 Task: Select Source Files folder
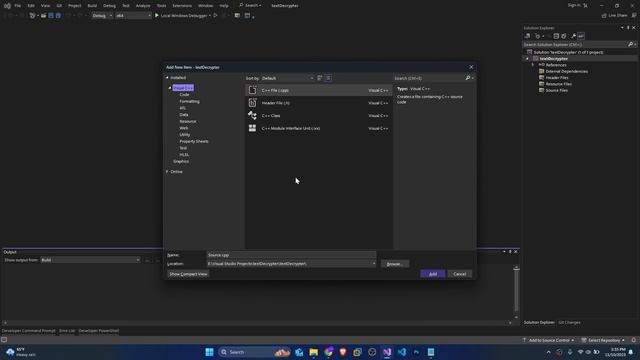(x=556, y=90)
